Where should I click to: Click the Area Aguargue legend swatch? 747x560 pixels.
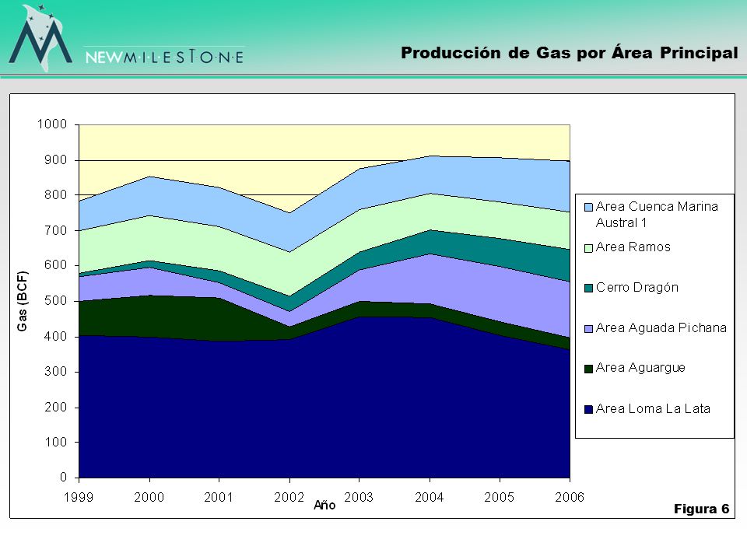pyautogui.click(x=588, y=369)
